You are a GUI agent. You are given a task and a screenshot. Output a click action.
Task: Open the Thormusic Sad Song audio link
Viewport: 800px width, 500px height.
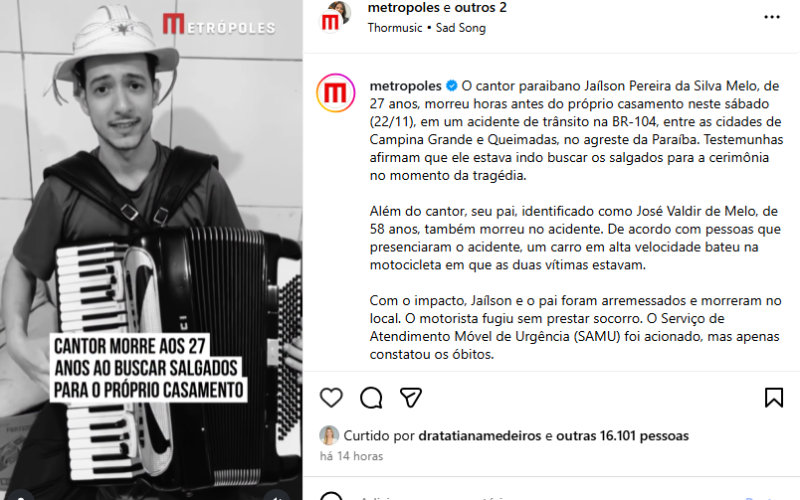tap(427, 28)
